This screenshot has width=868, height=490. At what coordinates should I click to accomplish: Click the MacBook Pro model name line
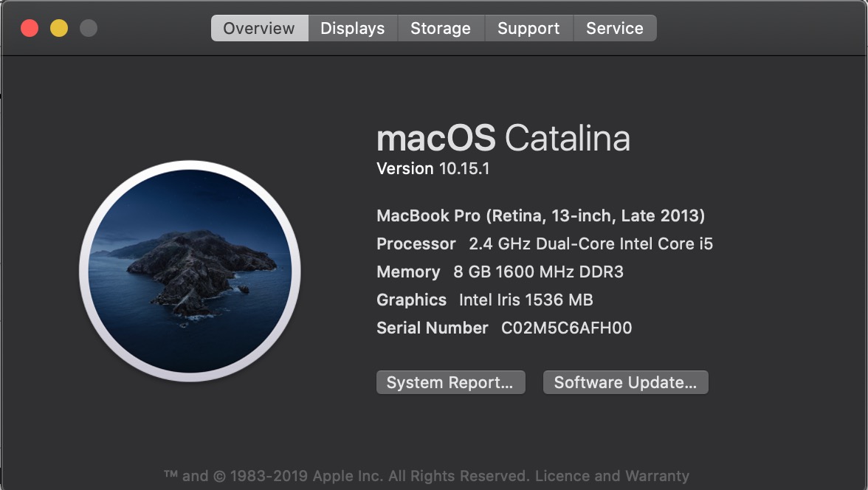coord(540,216)
